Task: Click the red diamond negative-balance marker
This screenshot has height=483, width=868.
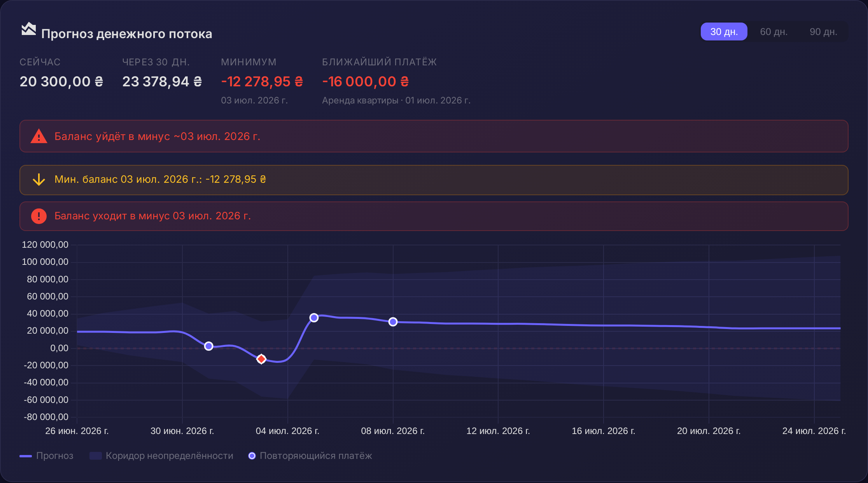Action: tap(261, 359)
